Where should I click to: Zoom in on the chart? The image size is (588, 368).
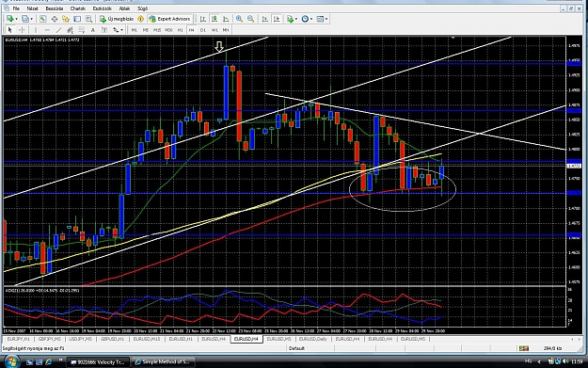tap(239, 19)
